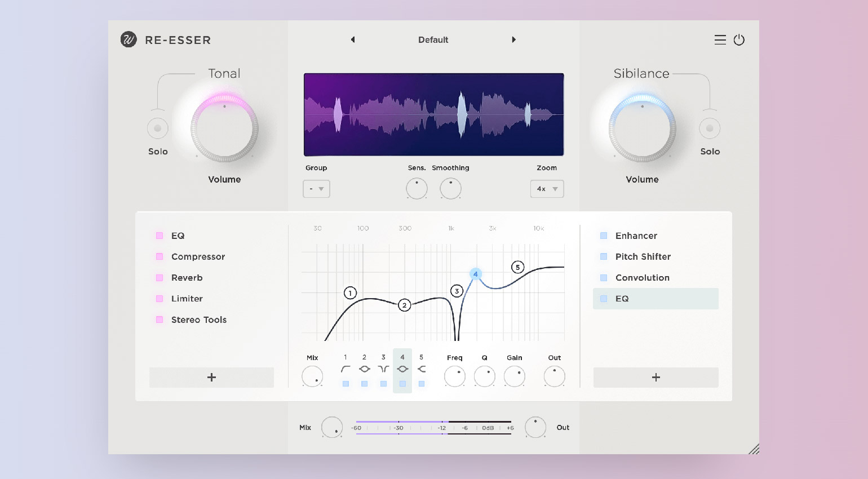
Task: Disable the Compressor module square
Action: [x=160, y=256]
